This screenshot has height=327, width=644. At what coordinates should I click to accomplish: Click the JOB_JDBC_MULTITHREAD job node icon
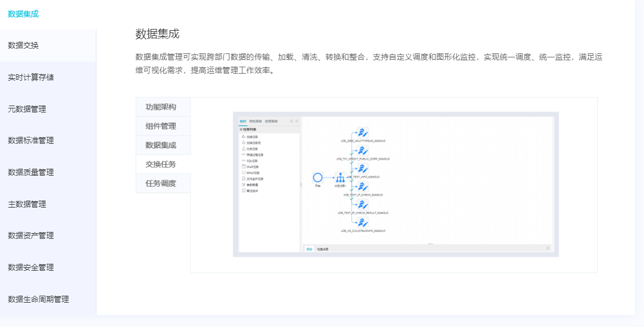click(363, 132)
